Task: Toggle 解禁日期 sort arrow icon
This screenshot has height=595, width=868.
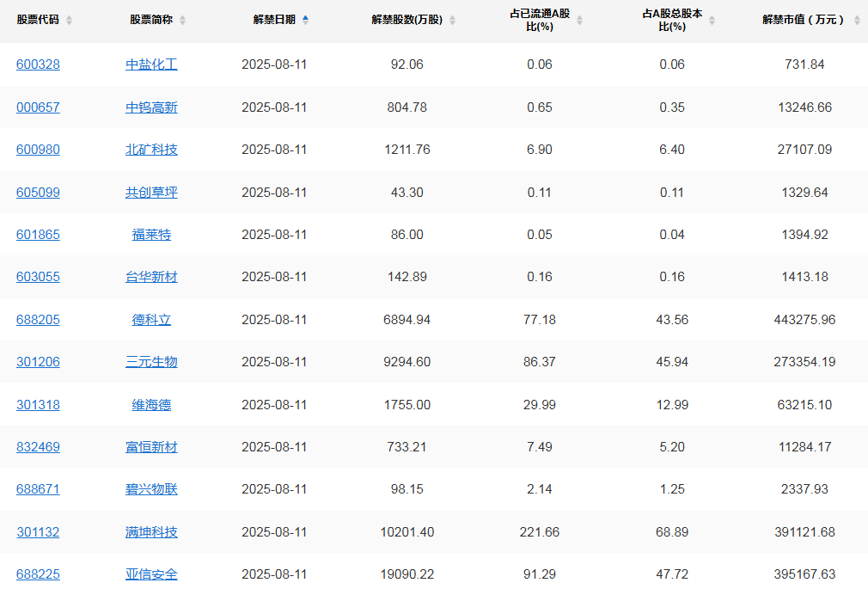Action: (305, 20)
